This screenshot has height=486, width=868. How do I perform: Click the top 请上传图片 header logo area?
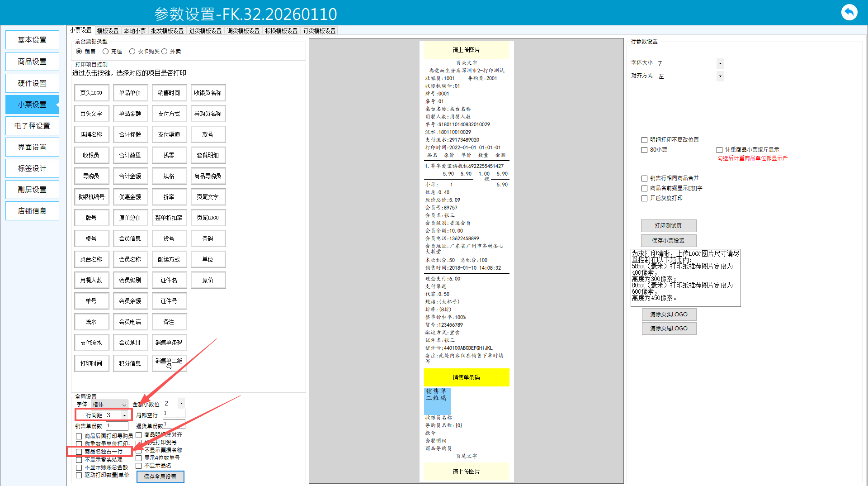(466, 50)
